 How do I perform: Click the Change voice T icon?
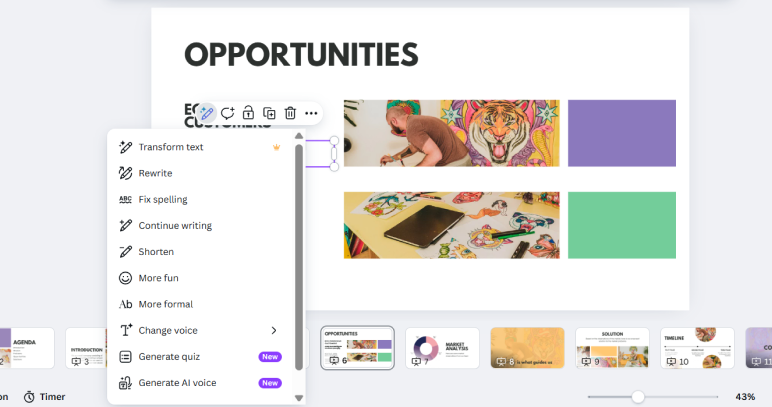(x=126, y=330)
